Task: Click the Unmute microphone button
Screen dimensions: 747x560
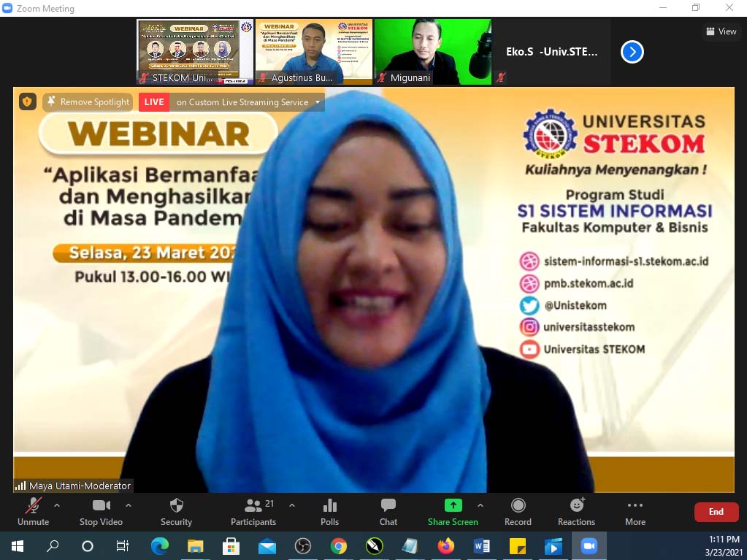Action: click(x=33, y=512)
